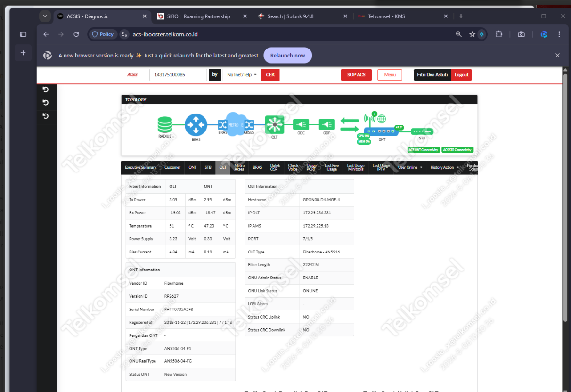Click the ACSIS logo

coord(132,75)
